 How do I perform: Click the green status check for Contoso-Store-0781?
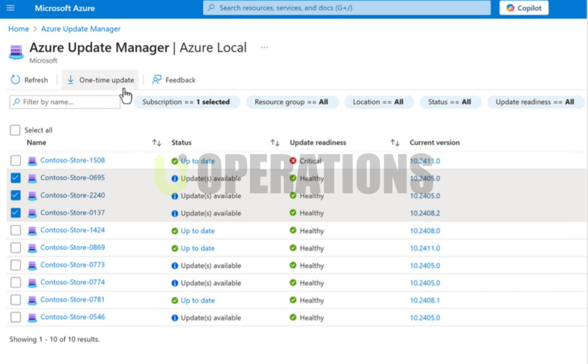(x=175, y=301)
